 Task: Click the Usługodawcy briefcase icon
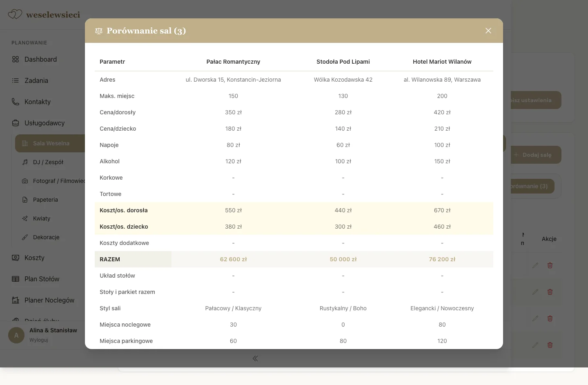[x=16, y=123]
